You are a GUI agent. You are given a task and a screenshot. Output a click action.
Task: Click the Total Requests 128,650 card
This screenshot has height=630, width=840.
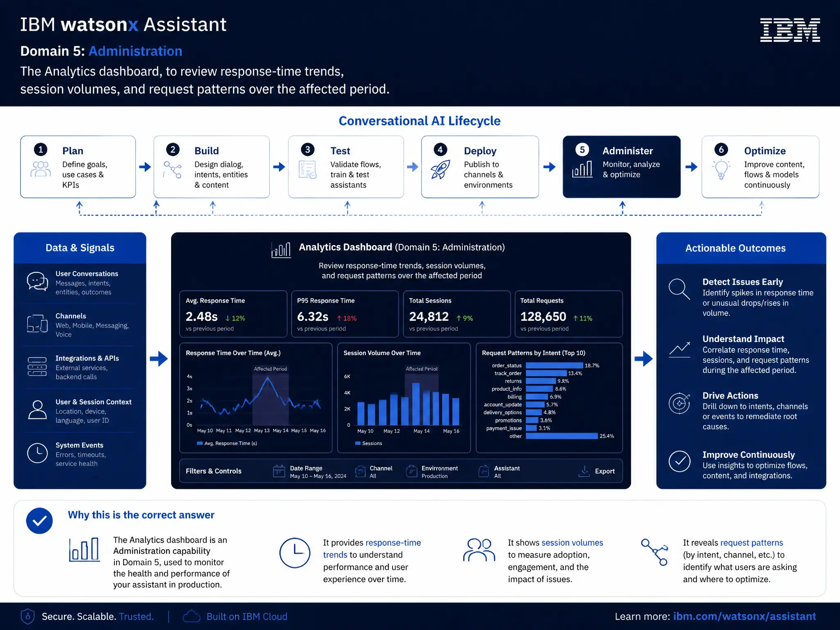568,314
